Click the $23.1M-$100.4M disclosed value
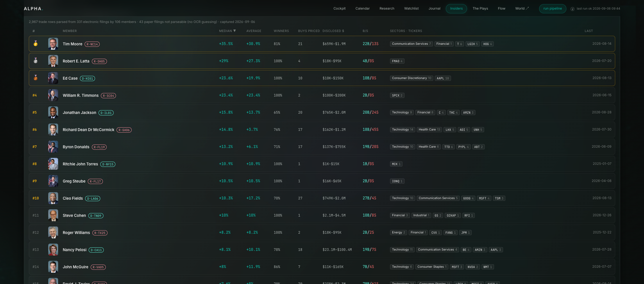Viewport: 644px width, 284px height. (337, 250)
